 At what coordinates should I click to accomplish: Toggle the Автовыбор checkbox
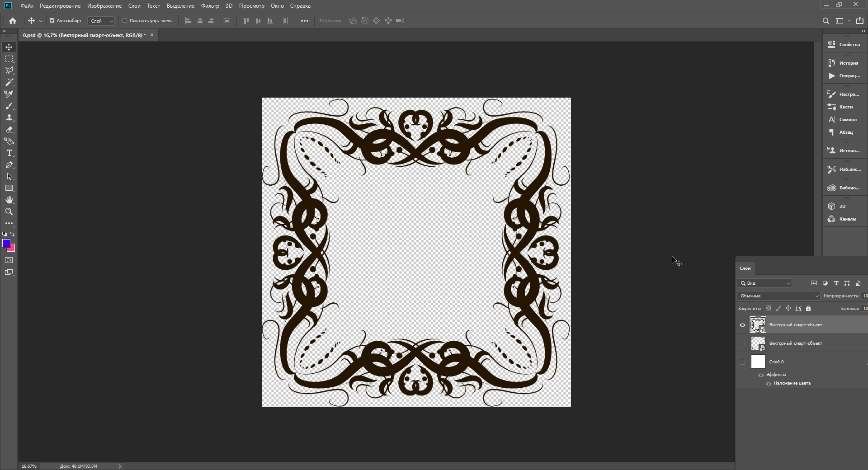click(52, 21)
